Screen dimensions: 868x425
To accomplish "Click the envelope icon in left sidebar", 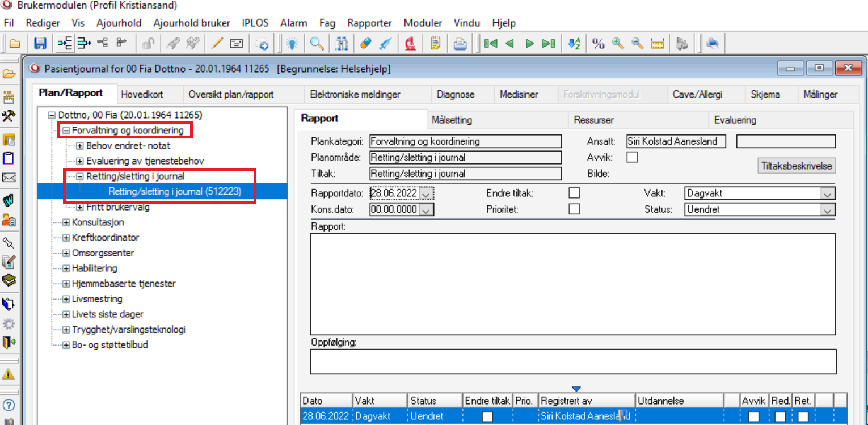I will [x=9, y=178].
